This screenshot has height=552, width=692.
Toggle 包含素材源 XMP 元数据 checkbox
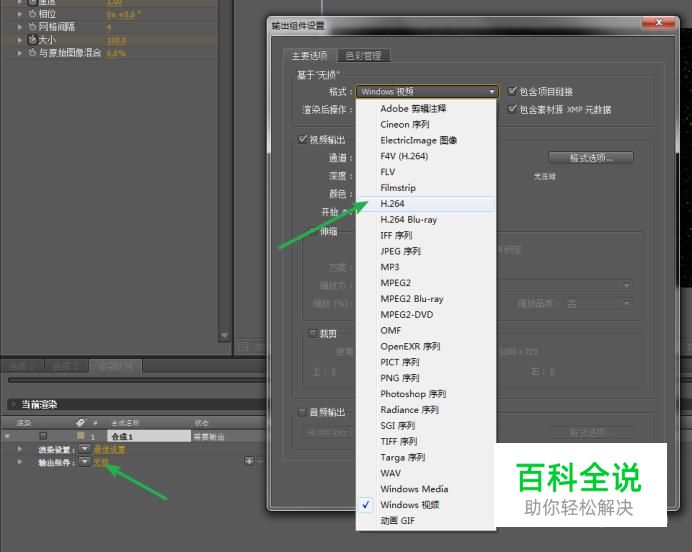tap(512, 109)
